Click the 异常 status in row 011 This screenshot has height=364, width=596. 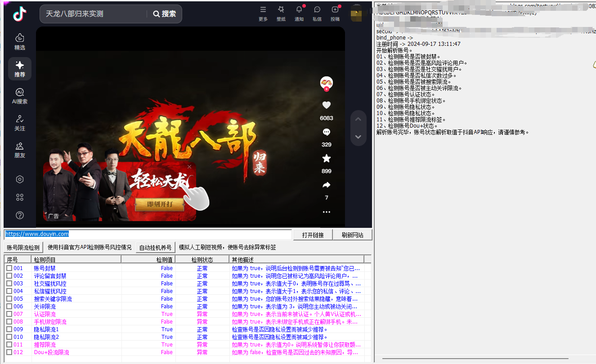202,345
